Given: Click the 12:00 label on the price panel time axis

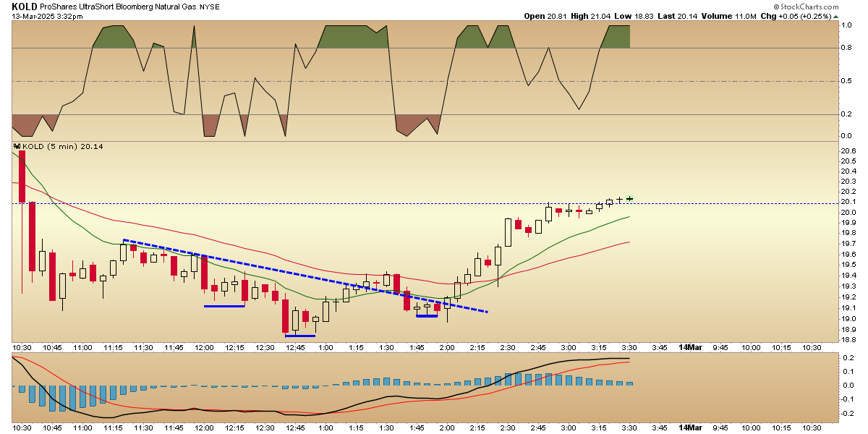Looking at the screenshot, I should pos(204,348).
